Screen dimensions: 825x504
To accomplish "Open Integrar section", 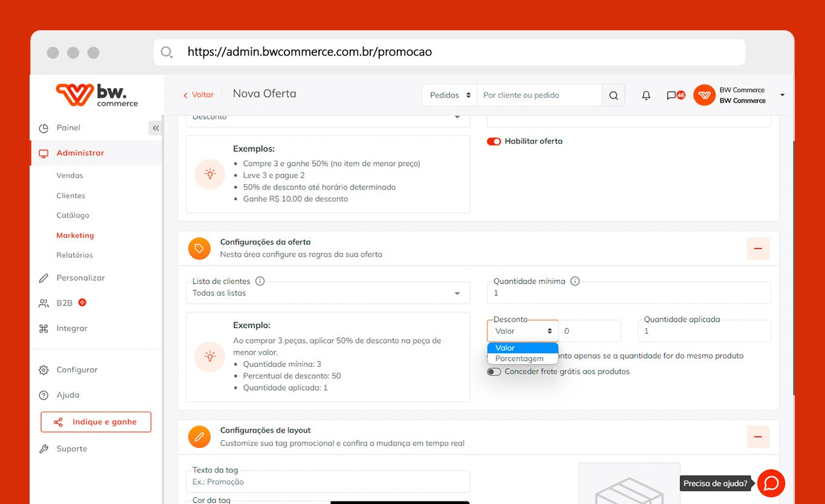I will pos(72,328).
